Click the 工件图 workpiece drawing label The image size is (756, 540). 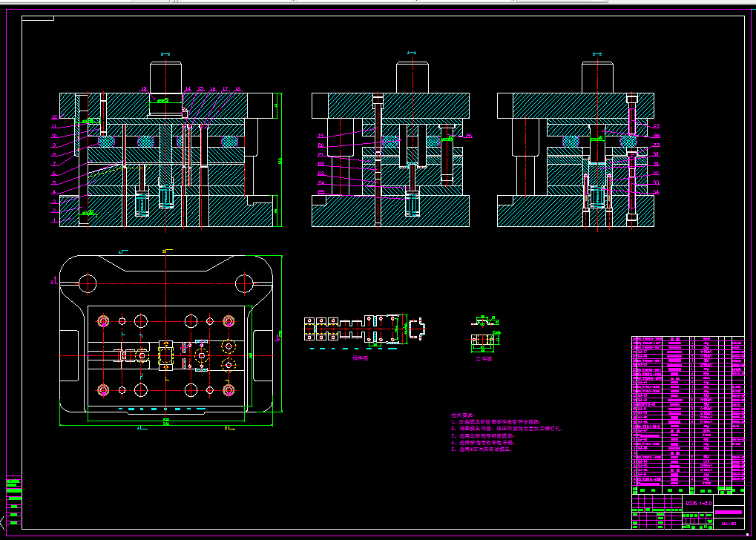point(484,359)
